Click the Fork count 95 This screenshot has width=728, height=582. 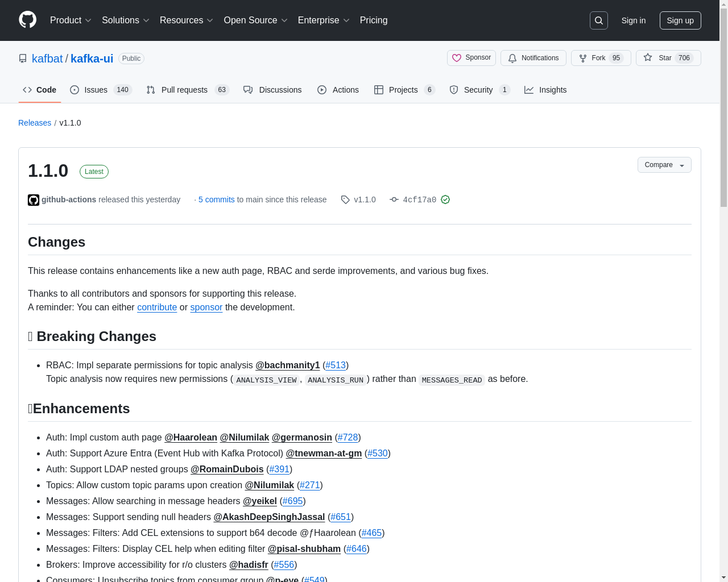(x=616, y=58)
